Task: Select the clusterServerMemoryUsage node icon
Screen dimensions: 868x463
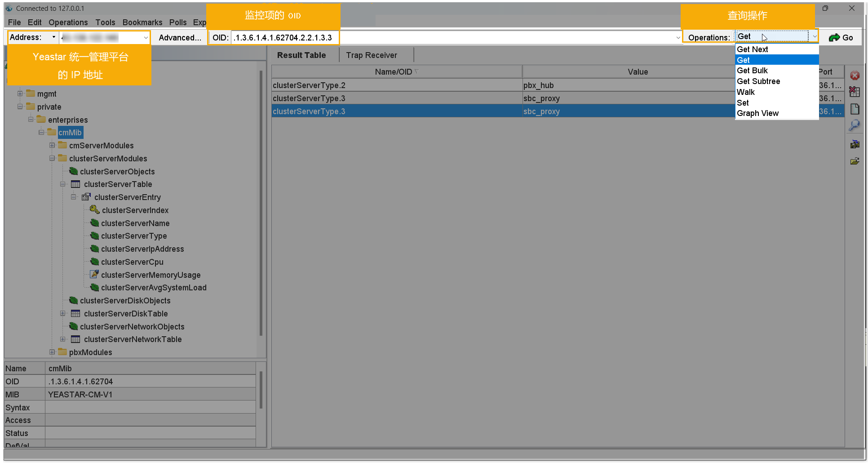Action: tap(94, 275)
